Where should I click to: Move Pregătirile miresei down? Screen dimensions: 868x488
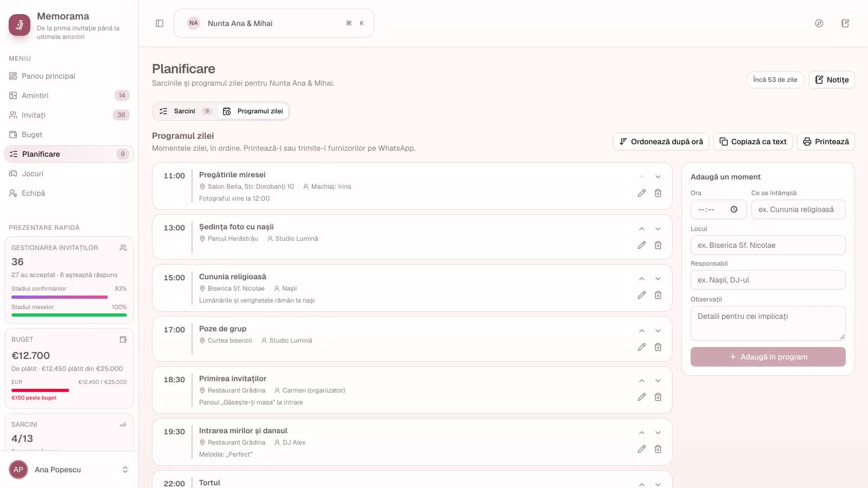[658, 177]
